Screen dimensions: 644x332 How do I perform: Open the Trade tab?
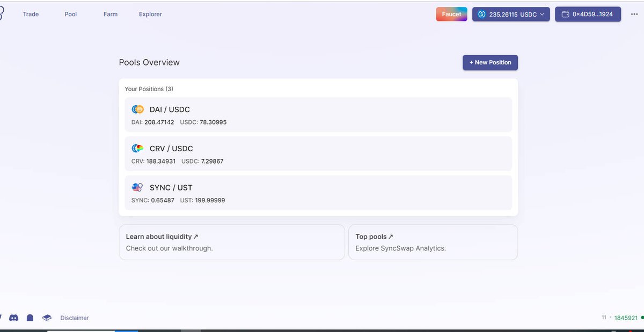[31, 14]
